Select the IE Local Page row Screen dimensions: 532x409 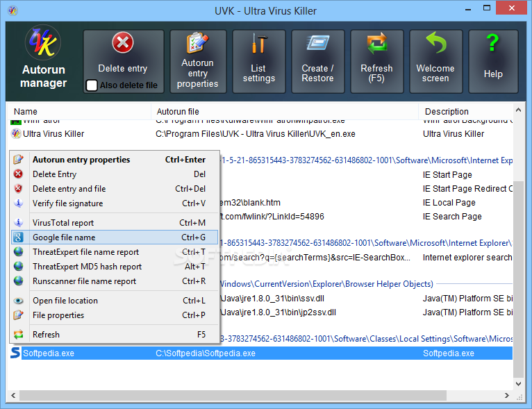366,203
